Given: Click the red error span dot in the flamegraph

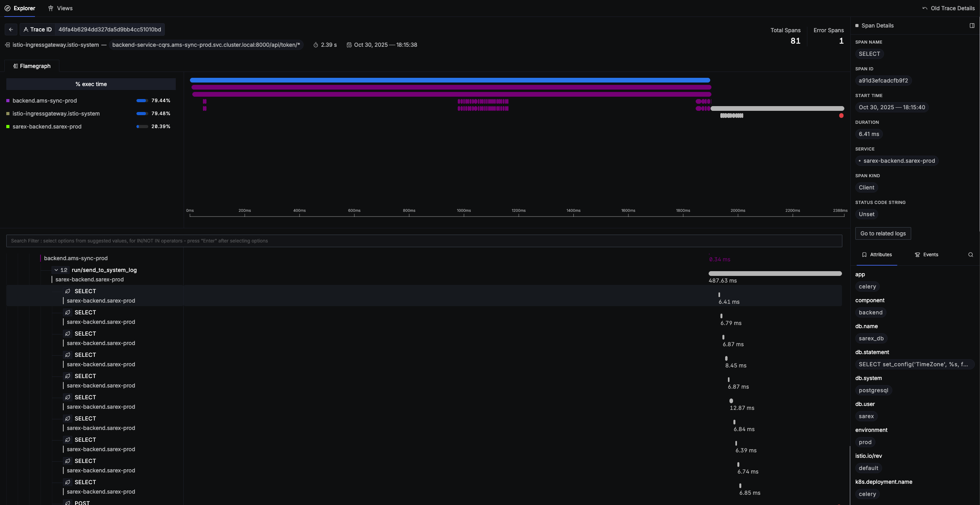Looking at the screenshot, I should pos(841,116).
